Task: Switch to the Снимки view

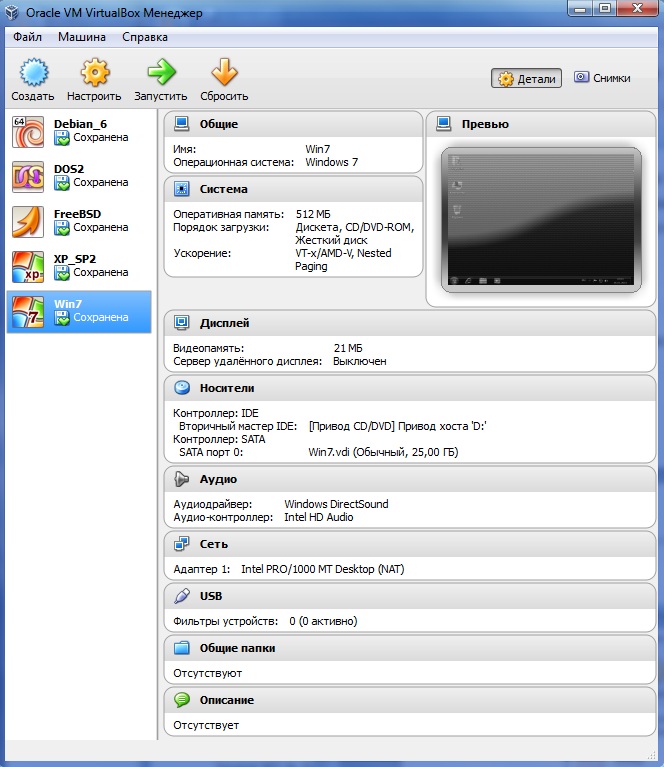Action: pyautogui.click(x=602, y=78)
